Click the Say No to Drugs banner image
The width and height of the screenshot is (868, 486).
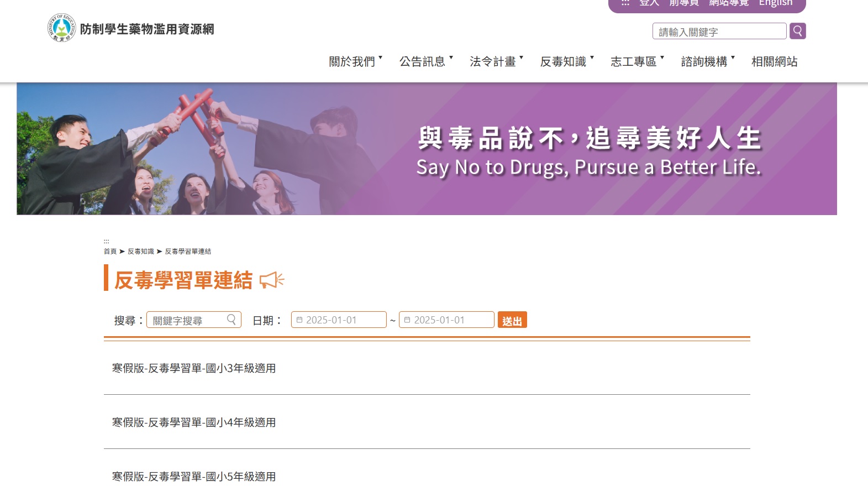[427, 149]
